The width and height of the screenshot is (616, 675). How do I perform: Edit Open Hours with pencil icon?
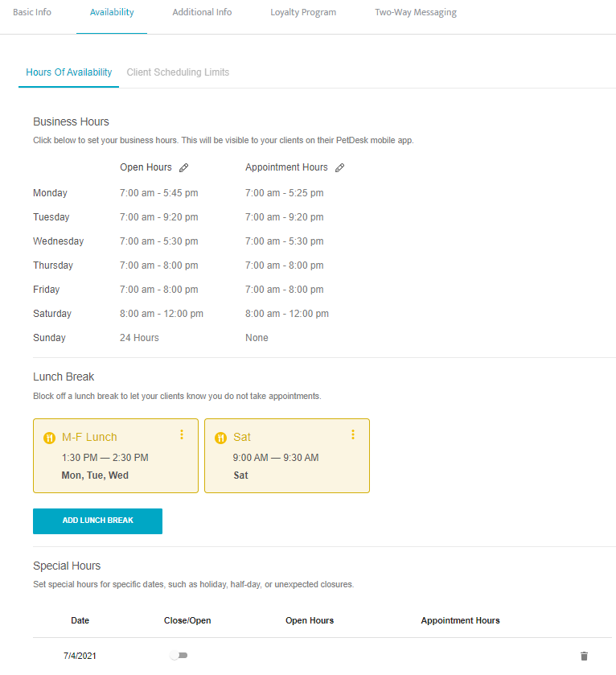tap(184, 168)
